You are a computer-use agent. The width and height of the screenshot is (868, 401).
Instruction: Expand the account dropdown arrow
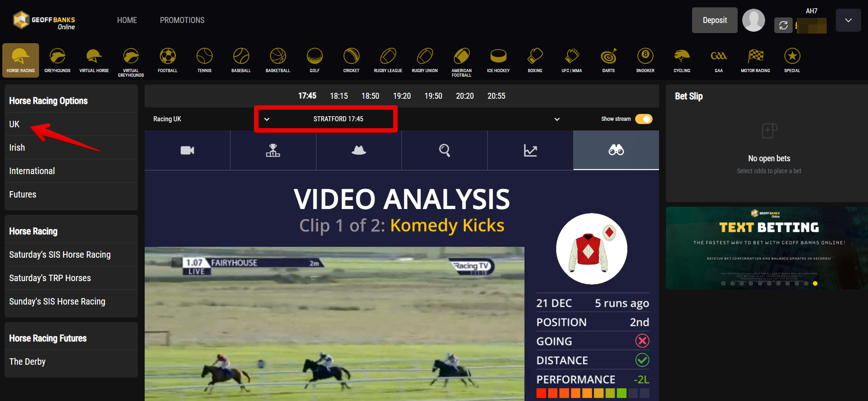[848, 20]
